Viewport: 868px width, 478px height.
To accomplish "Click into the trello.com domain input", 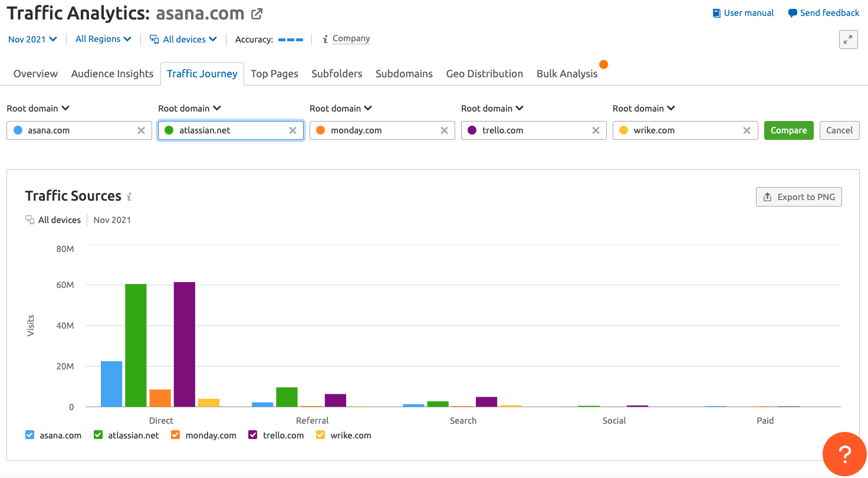I will 534,130.
